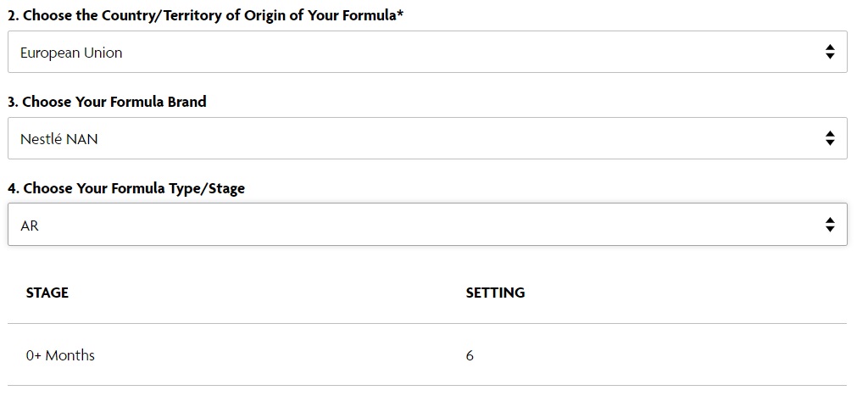Click the 'AR' selected formula type text
The height and width of the screenshot is (396, 868).
point(30,226)
